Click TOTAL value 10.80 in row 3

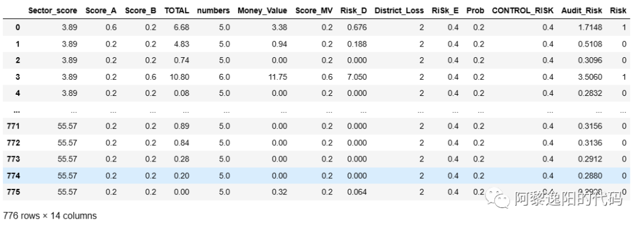179,77
